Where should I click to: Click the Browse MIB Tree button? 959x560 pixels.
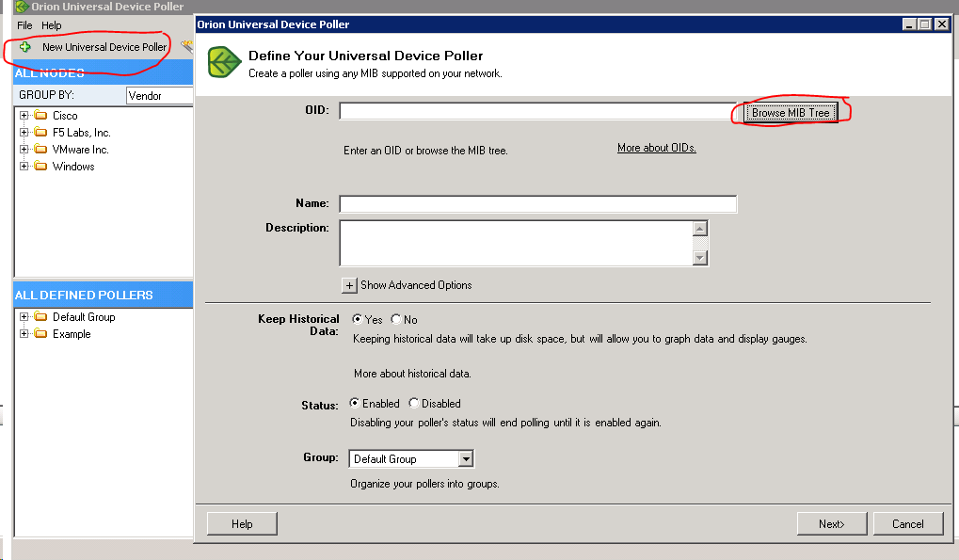pos(791,113)
